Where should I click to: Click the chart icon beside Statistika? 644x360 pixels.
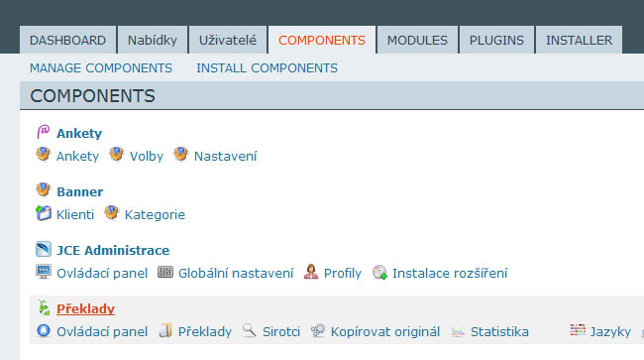tap(458, 331)
